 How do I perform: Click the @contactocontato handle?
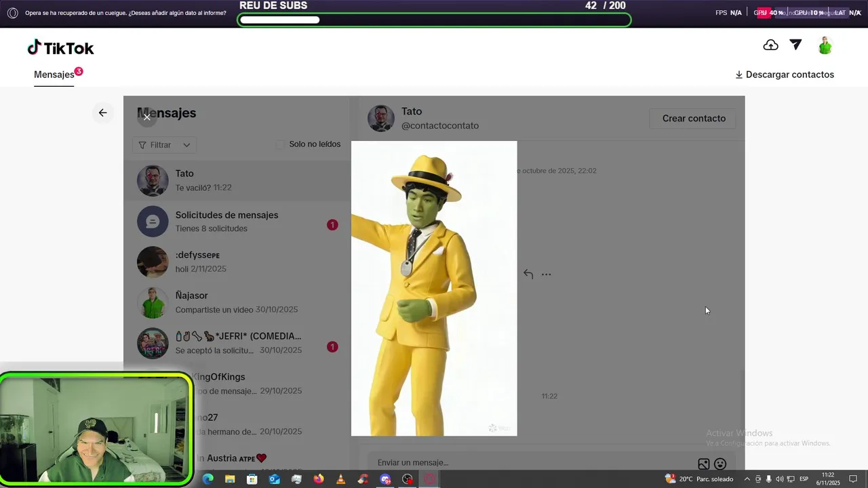[x=440, y=126]
